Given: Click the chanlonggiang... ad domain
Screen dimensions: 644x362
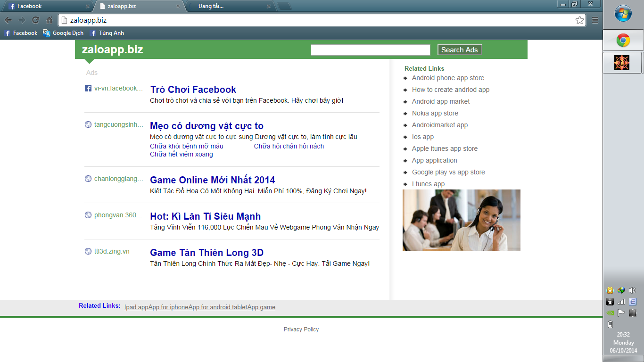Looking at the screenshot, I should click(118, 179).
